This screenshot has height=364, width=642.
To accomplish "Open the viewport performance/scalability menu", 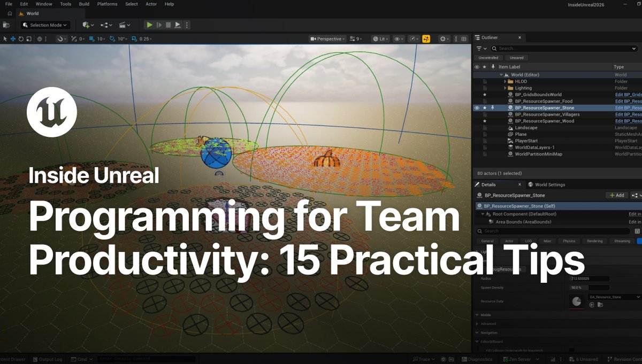I will click(x=415, y=39).
